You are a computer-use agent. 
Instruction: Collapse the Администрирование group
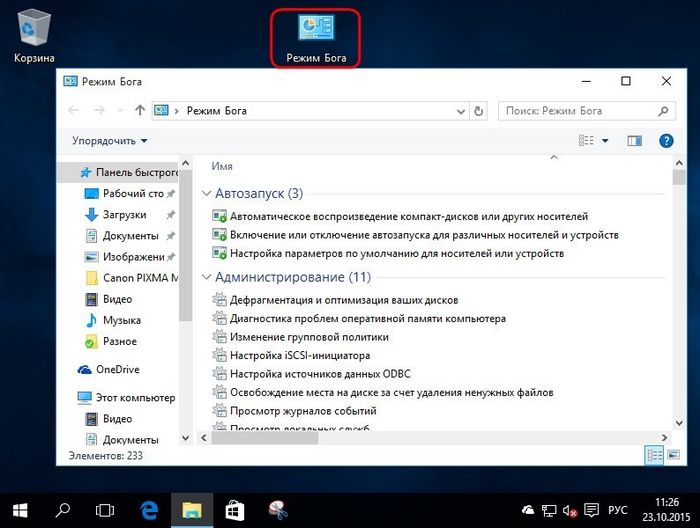207,276
